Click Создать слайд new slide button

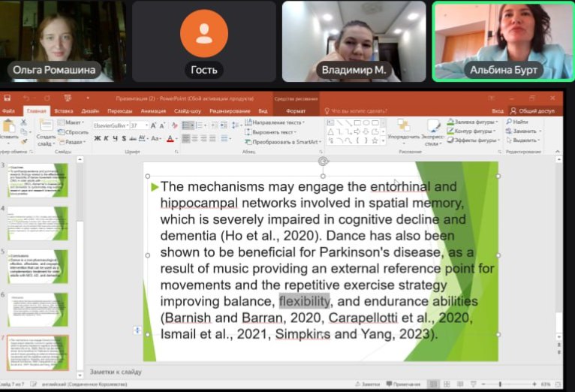[x=46, y=132]
